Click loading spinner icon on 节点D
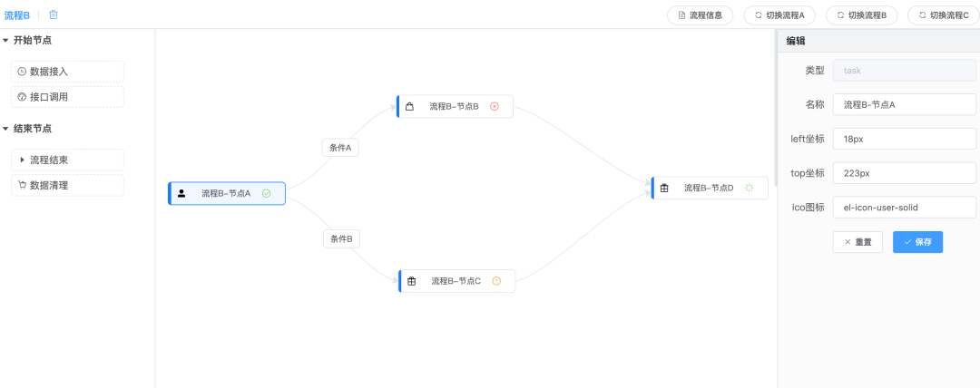Viewport: 980px width, 388px height. tap(750, 188)
